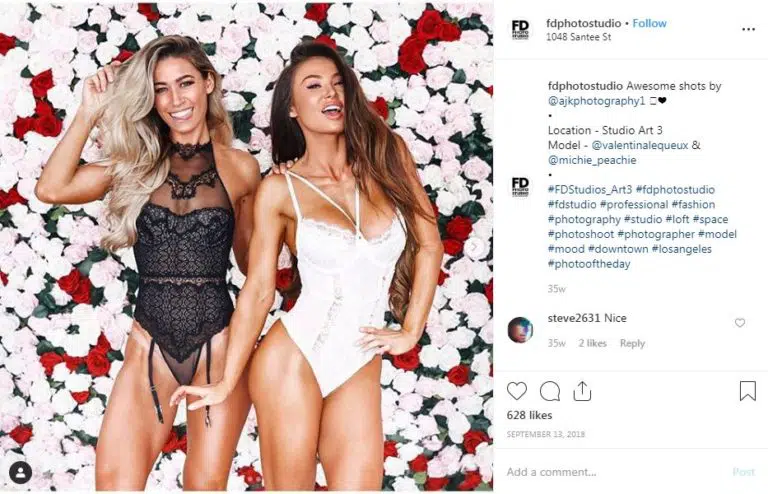Go to next photo in carousel

tap(474, 247)
